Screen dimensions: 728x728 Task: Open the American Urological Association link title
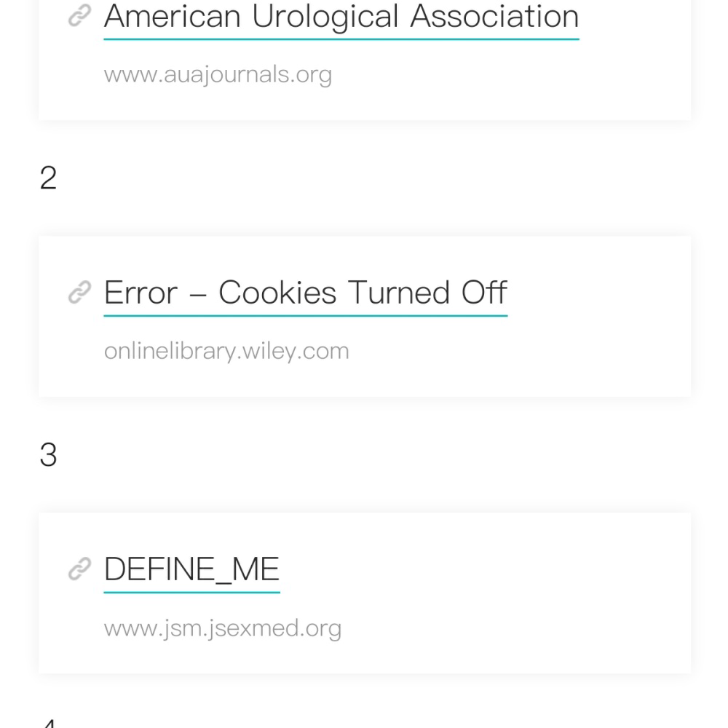click(x=341, y=16)
